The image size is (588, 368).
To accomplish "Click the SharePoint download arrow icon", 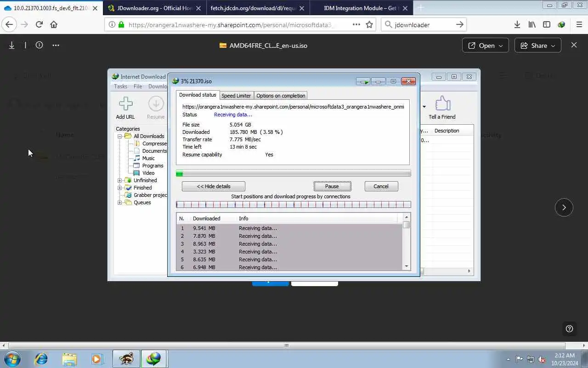I will tap(12, 45).
